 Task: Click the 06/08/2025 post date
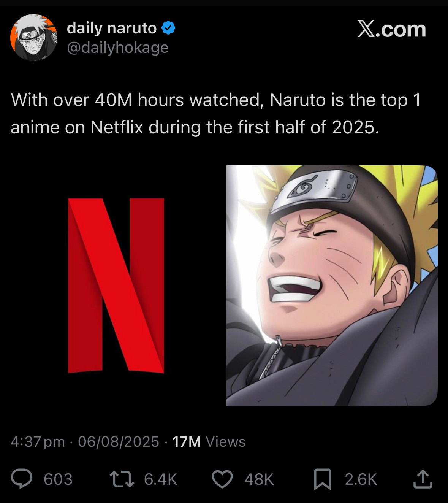coord(118,442)
